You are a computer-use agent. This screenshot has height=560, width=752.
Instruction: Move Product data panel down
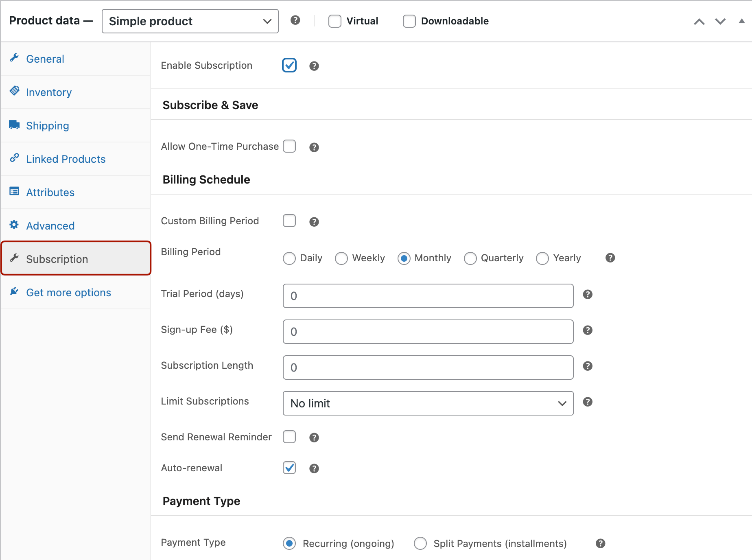point(720,21)
